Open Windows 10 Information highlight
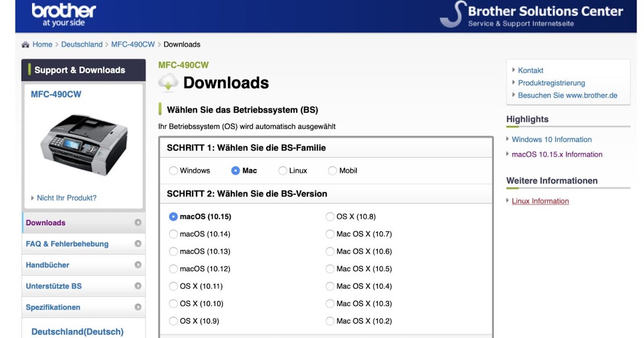The width and height of the screenshot is (644, 338). pyautogui.click(x=552, y=139)
